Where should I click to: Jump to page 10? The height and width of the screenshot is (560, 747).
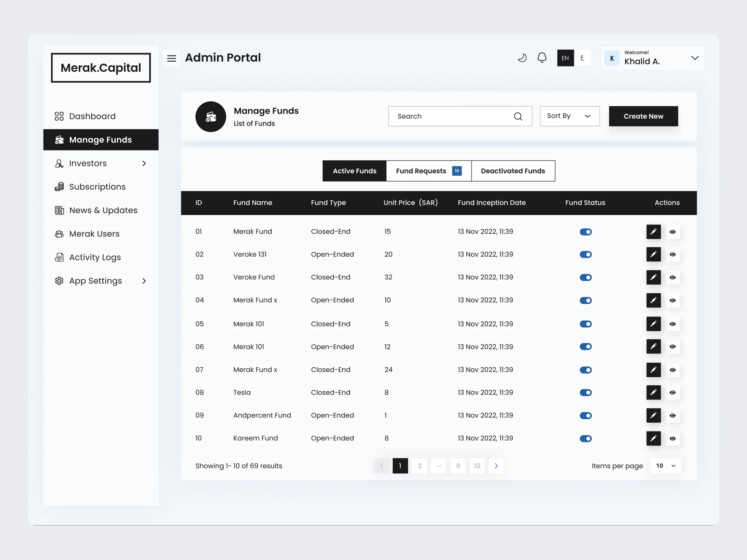(x=477, y=466)
